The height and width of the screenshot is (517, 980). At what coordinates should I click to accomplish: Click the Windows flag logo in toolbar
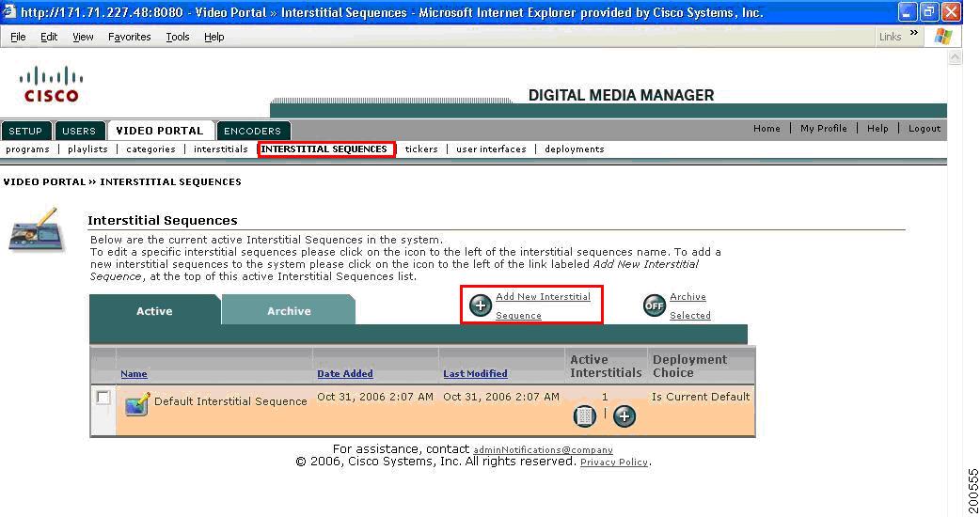pyautogui.click(x=942, y=37)
